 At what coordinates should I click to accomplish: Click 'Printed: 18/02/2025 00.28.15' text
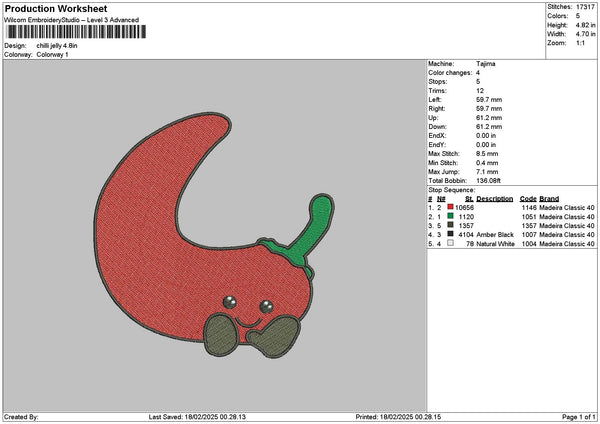398,417
